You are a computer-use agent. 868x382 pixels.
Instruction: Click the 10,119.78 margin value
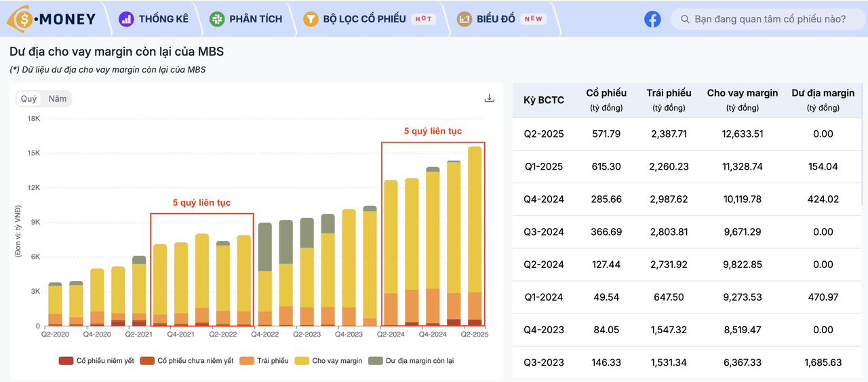(743, 199)
